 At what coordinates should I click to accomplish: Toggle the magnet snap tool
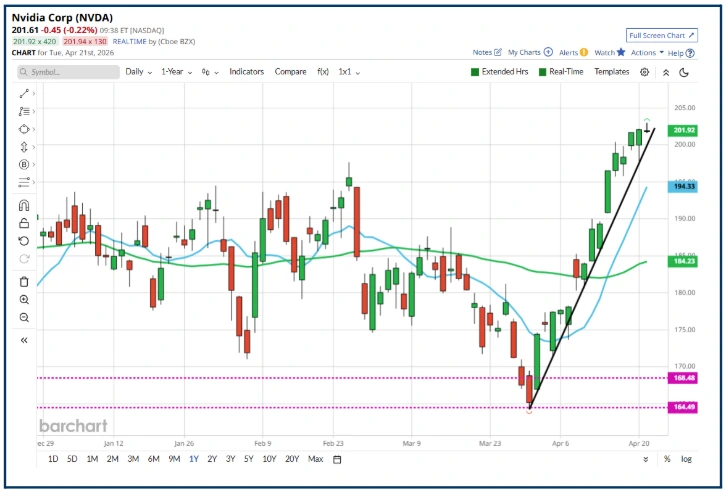[24, 205]
